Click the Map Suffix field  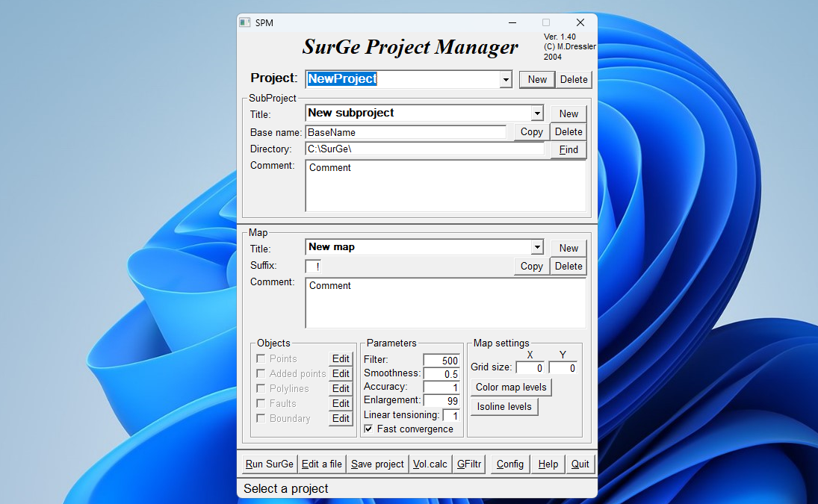[x=313, y=267]
